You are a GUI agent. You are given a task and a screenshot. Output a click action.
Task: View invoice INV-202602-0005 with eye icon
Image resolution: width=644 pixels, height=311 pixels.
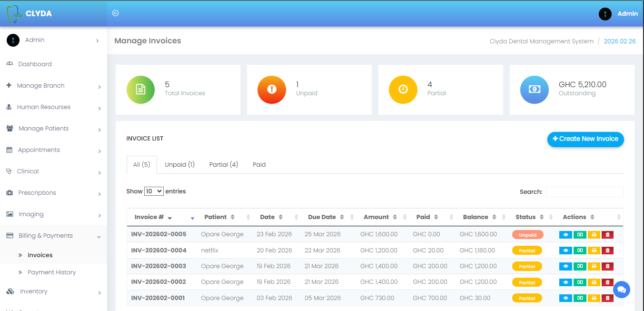[x=565, y=235]
